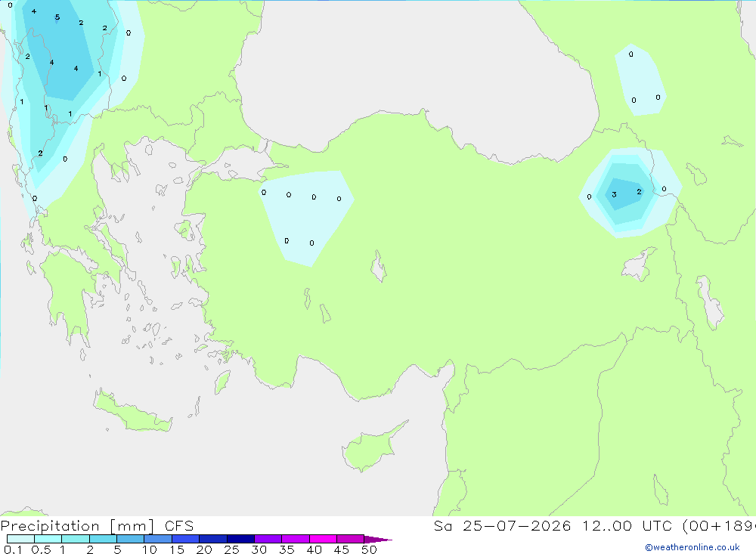Image resolution: width=756 pixels, height=554 pixels.
Task: Click the '12..00 UTC' time label
Action: click(627, 526)
